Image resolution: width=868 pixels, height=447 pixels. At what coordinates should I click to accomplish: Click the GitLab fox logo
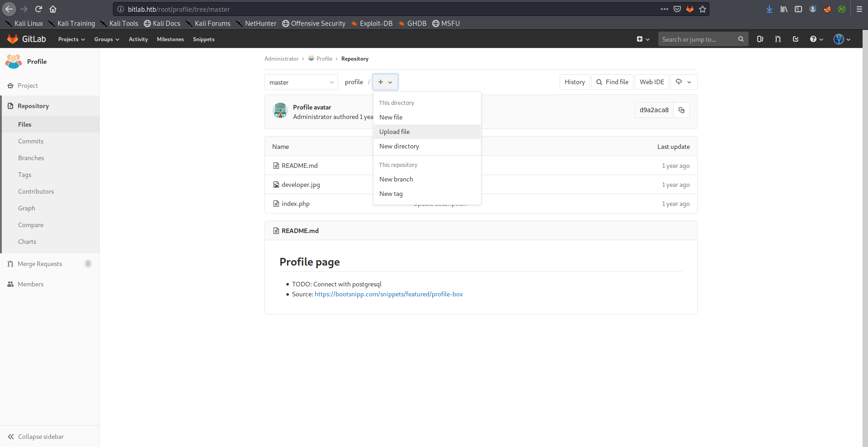(x=13, y=39)
